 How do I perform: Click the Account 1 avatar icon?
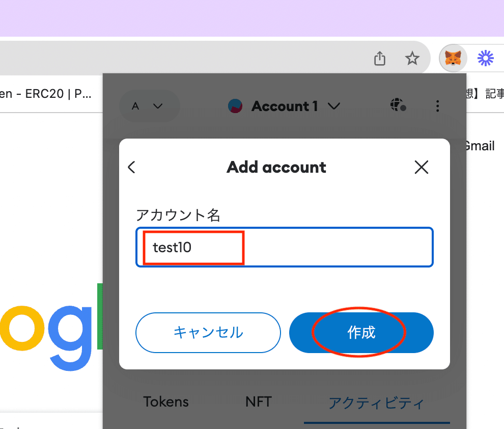235,106
